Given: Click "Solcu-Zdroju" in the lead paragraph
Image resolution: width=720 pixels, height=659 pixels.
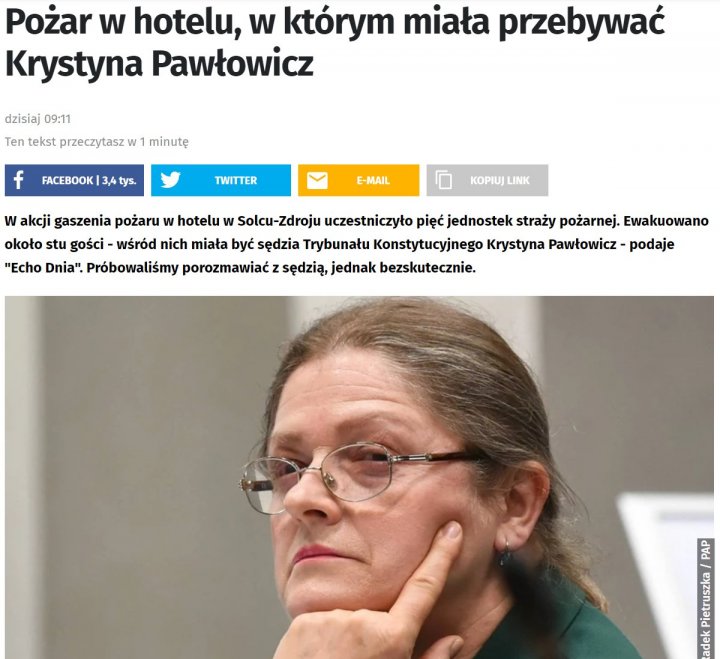Looking at the screenshot, I should click(x=279, y=221).
